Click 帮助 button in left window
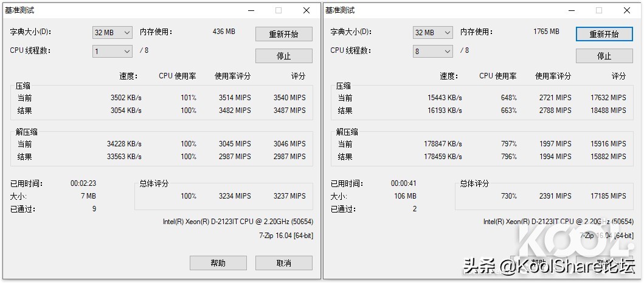 (x=218, y=263)
